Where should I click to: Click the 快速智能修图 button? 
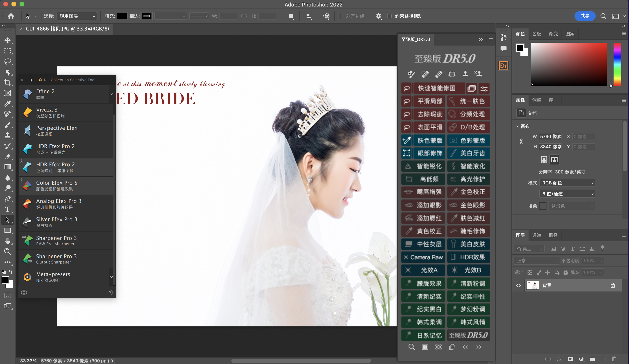click(x=436, y=88)
